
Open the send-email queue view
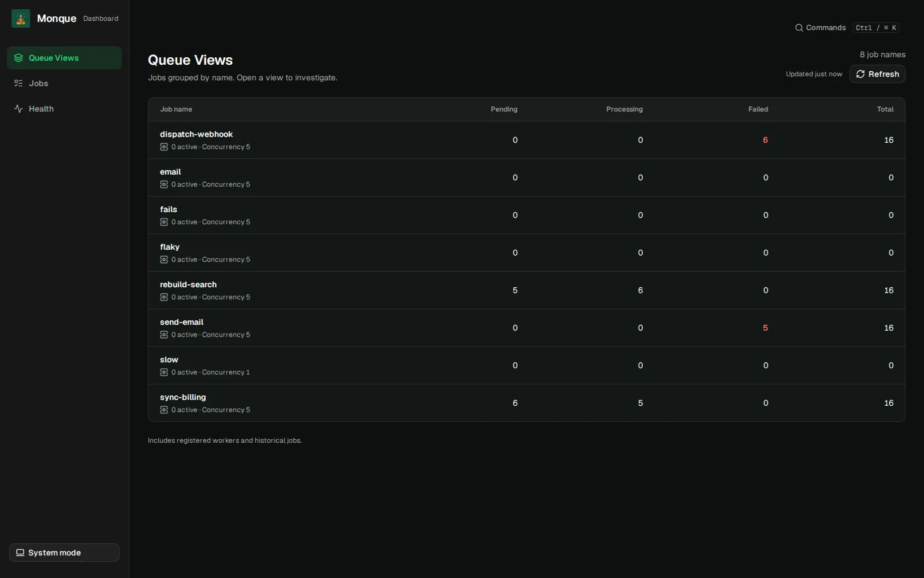pyautogui.click(x=181, y=322)
